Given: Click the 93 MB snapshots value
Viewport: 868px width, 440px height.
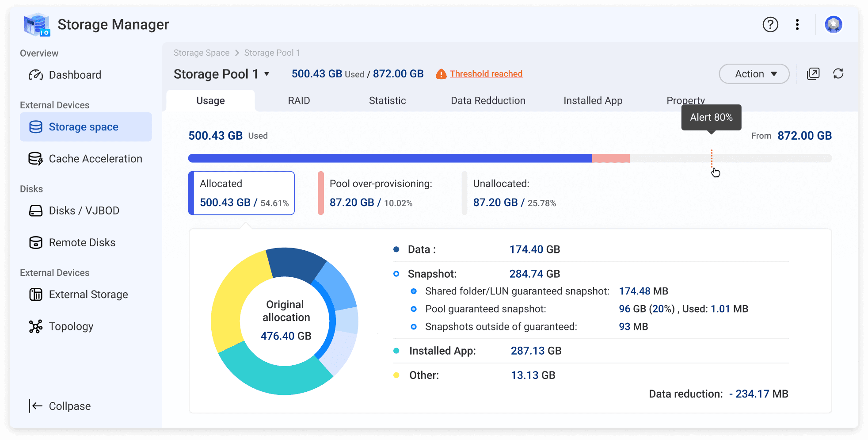Looking at the screenshot, I should click(633, 326).
